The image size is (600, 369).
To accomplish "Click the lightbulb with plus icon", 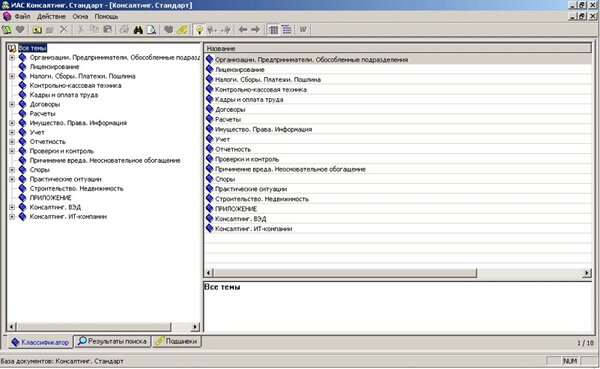I will [212, 29].
